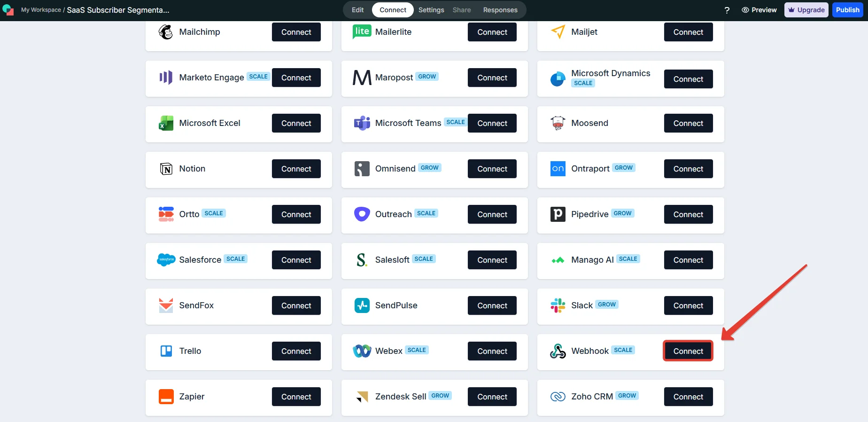Click the Mailjet paper plane icon
The height and width of the screenshot is (422, 868).
558,32
